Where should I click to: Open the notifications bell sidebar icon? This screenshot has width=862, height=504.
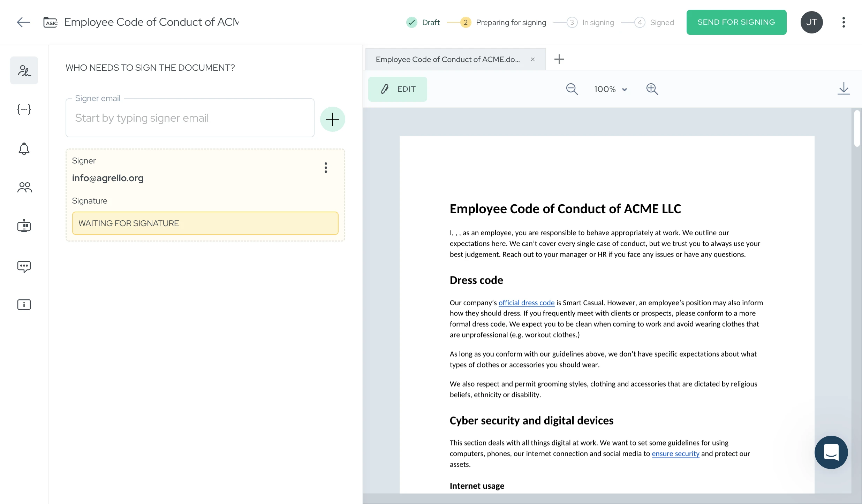point(24,149)
